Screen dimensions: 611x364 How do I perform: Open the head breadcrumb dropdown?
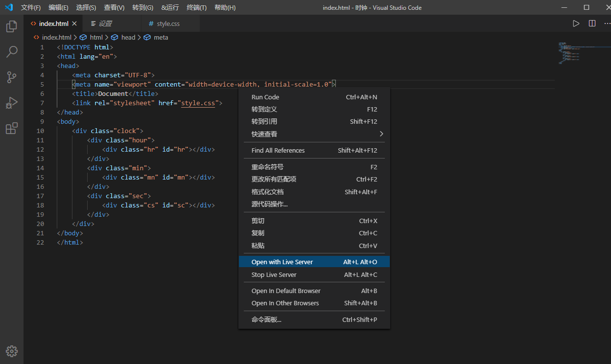tap(128, 37)
